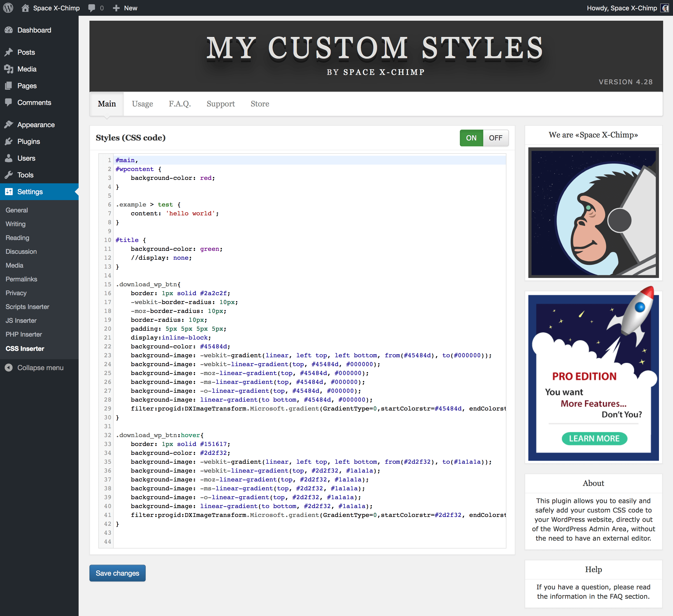Click the Plugins plug icon
Viewport: 673px width, 616px height.
coord(9,142)
